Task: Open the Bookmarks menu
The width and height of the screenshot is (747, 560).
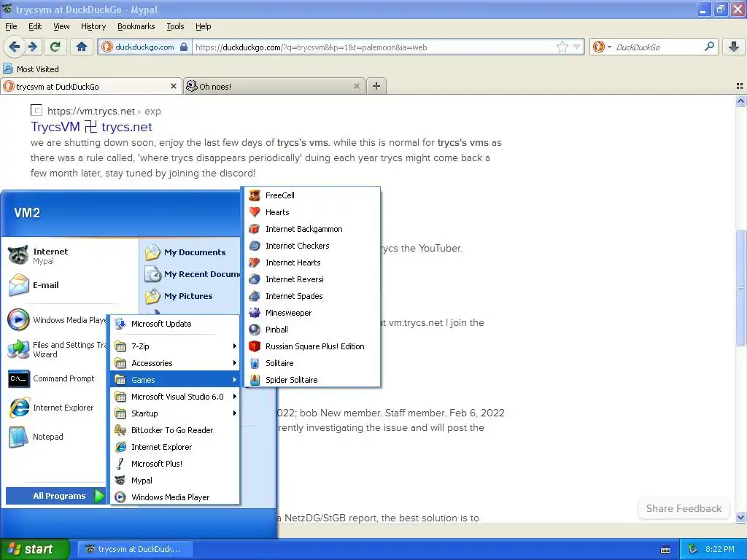Action: 136,26
